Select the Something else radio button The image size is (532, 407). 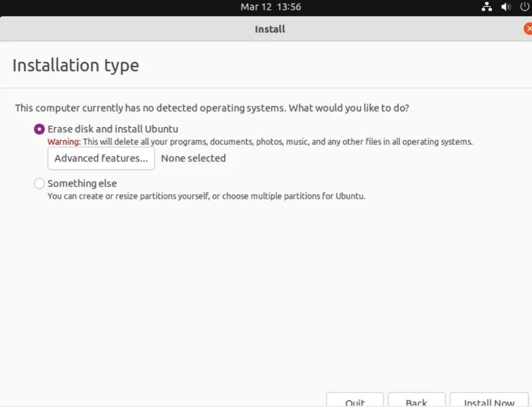(x=39, y=184)
